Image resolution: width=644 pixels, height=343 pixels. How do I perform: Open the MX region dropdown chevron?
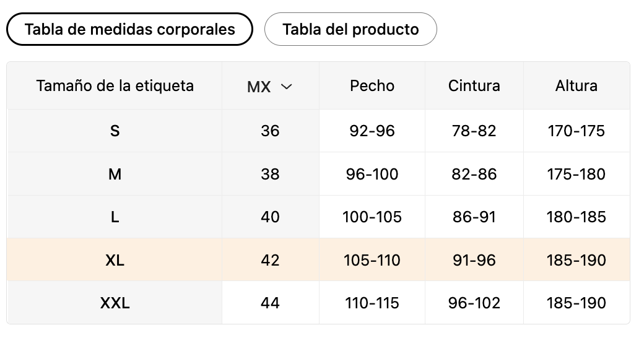[286, 87]
